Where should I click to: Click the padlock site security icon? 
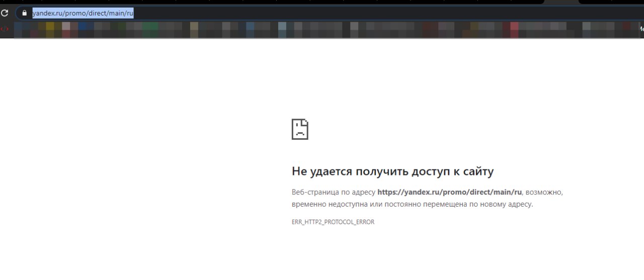24,13
